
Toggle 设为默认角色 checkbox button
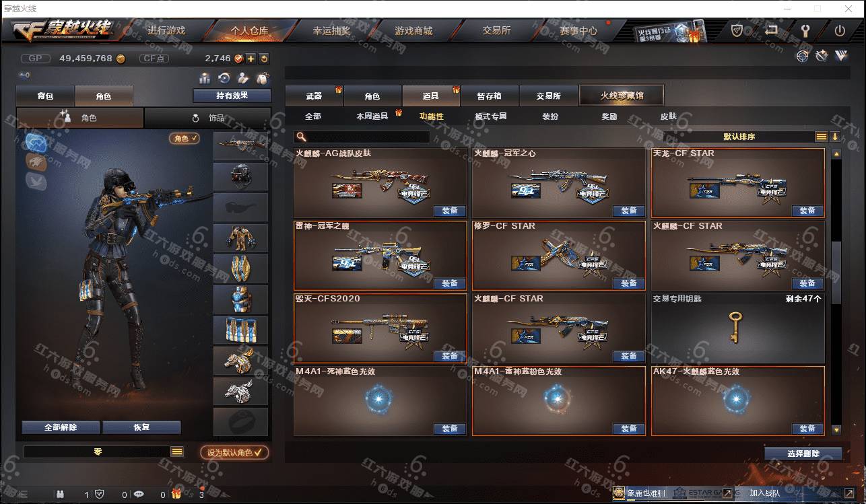click(x=234, y=453)
